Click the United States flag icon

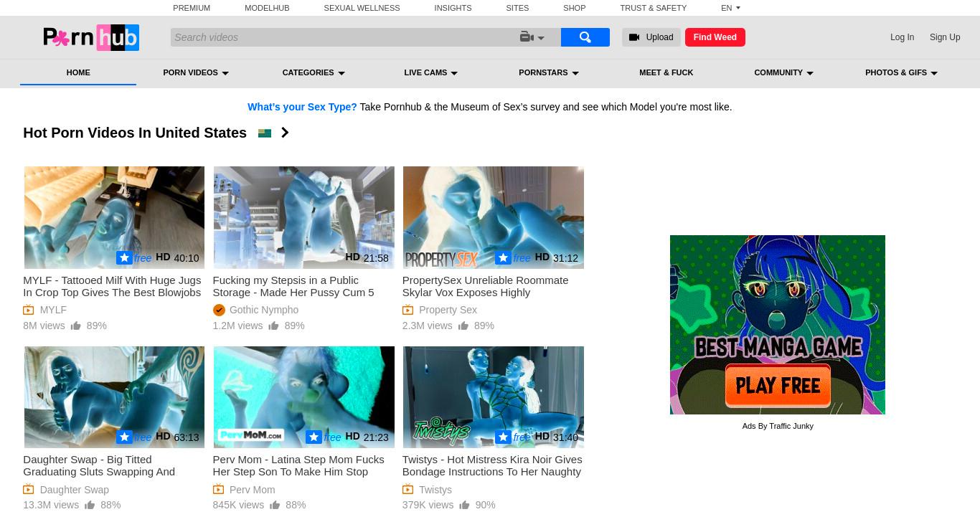(x=265, y=133)
